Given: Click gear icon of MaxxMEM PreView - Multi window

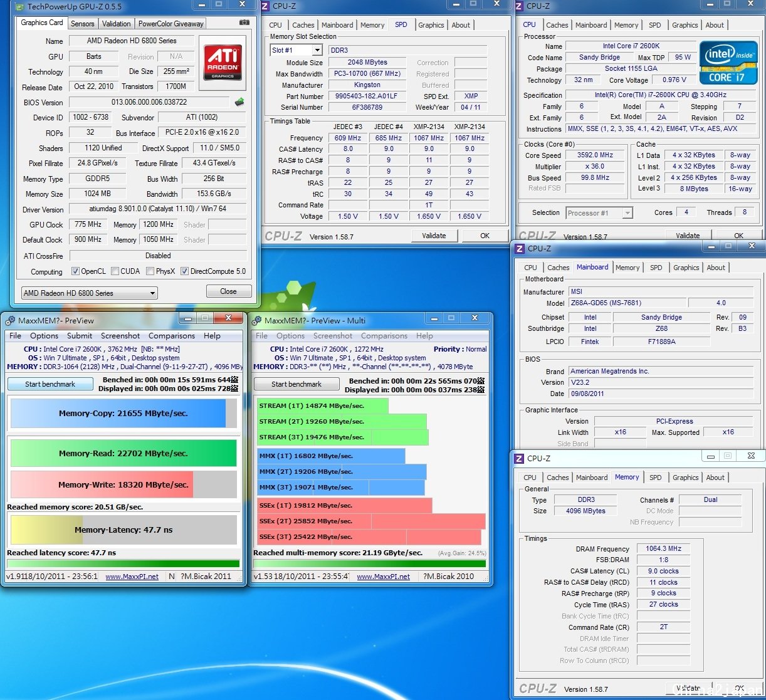Looking at the screenshot, I should coord(256,320).
